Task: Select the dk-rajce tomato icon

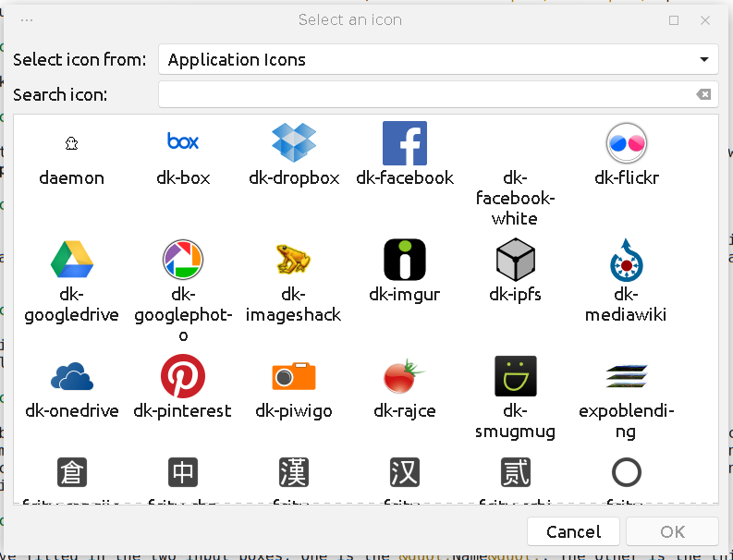Action: coord(405,376)
